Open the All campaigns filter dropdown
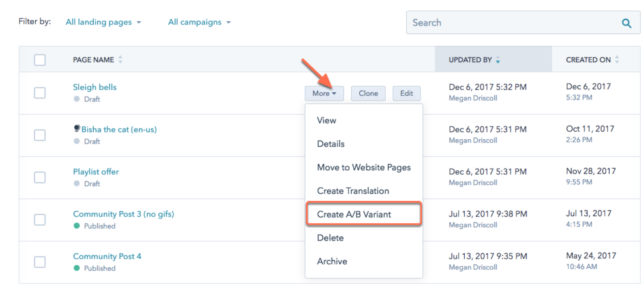This screenshot has height=286, width=644. point(199,22)
